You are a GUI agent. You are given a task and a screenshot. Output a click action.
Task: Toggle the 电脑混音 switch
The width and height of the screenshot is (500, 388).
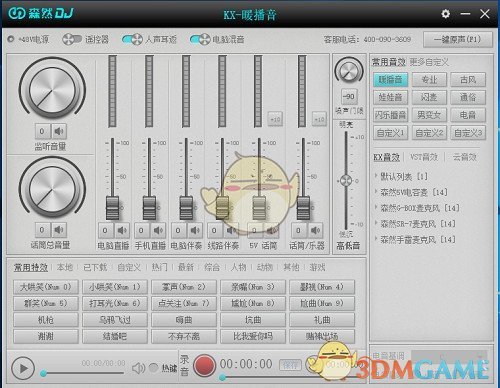coord(200,39)
